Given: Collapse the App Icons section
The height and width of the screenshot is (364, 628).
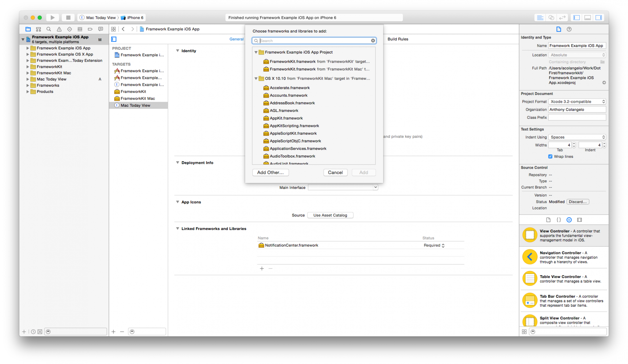Looking at the screenshot, I should coord(178,202).
